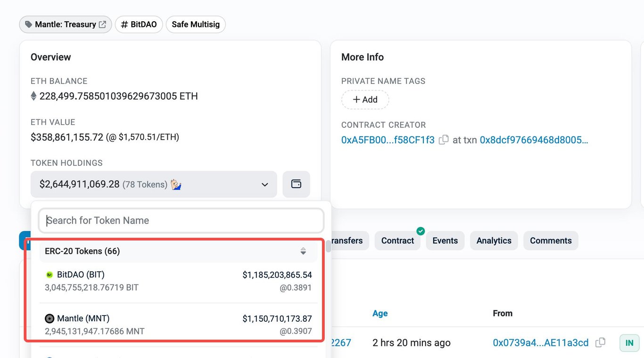Click the token list scrollbar handle
Screen dimensions: 644x358
point(328,246)
